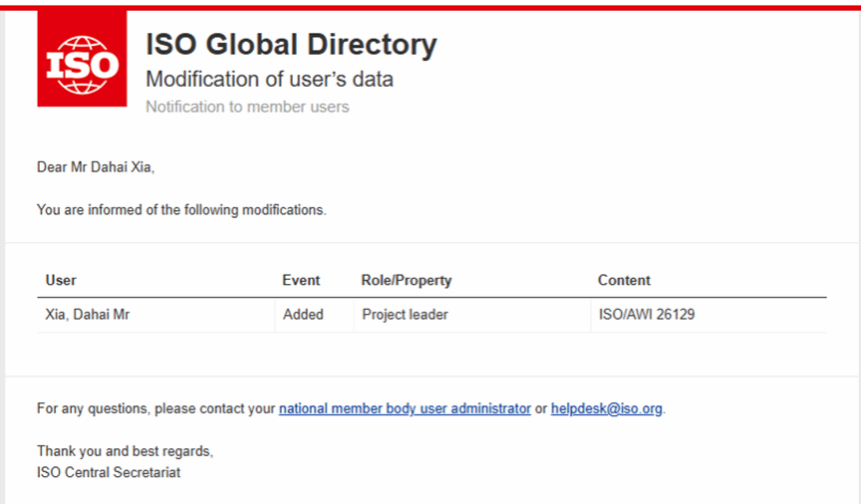Click the red ISO logo

pos(82,61)
